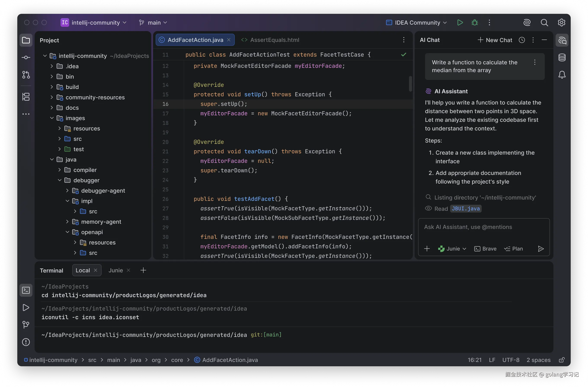Viewport: 588px width, 387px height.
Task: Open the Junie agent dropdown
Action: [452, 249]
